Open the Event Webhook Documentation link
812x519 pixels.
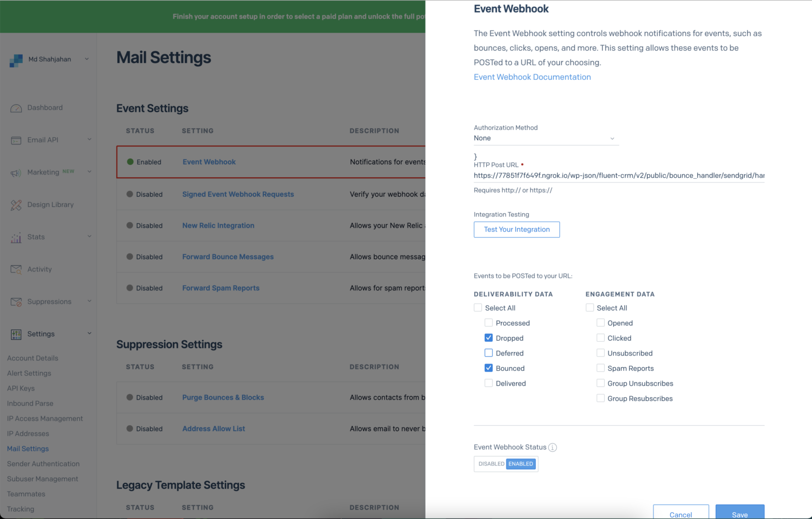[532, 77]
